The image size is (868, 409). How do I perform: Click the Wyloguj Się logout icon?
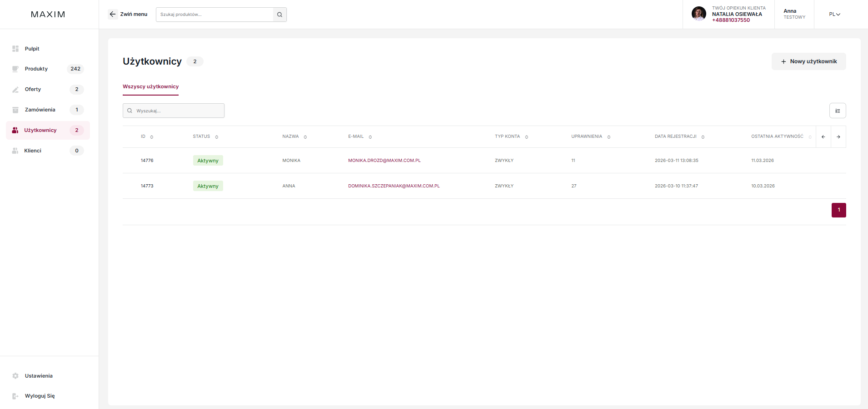click(15, 396)
